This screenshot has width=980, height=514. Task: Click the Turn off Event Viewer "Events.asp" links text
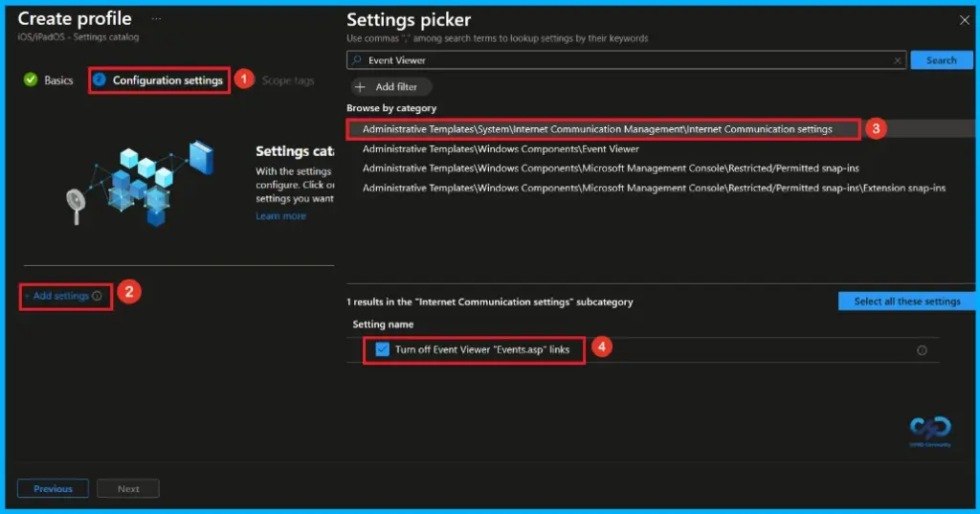[482, 349]
